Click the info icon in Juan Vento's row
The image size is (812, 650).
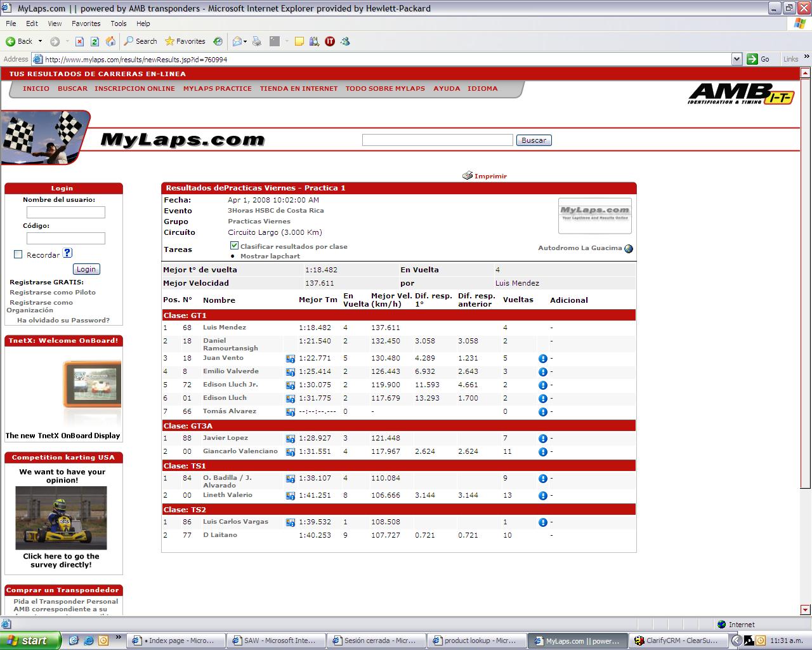542,359
